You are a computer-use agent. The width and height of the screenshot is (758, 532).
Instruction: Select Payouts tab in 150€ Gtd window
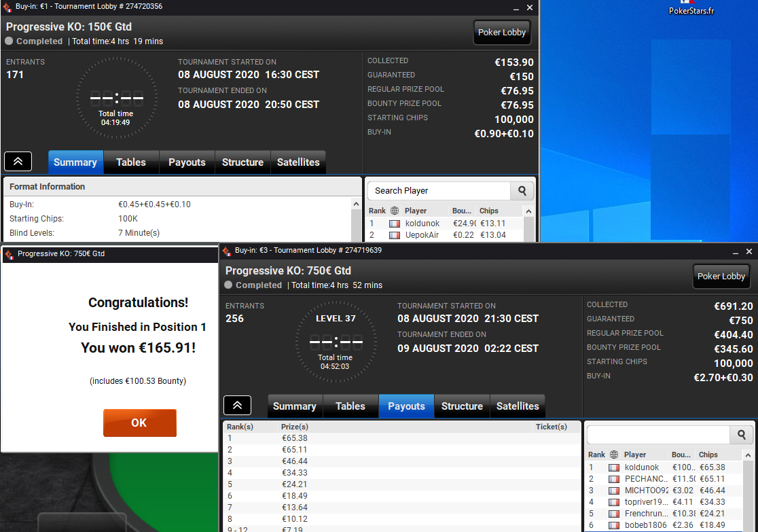[187, 162]
